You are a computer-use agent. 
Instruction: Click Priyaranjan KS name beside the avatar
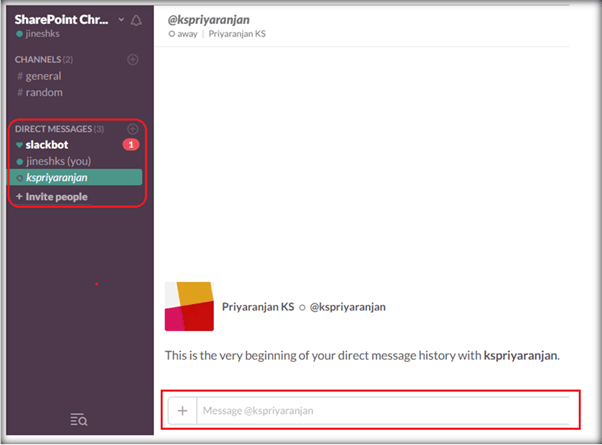[258, 307]
